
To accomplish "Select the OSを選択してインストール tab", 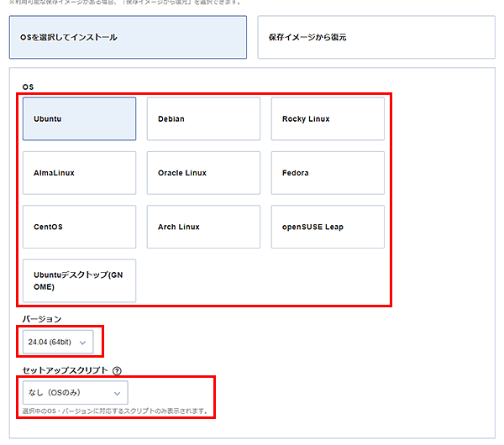I will pyautogui.click(x=128, y=37).
